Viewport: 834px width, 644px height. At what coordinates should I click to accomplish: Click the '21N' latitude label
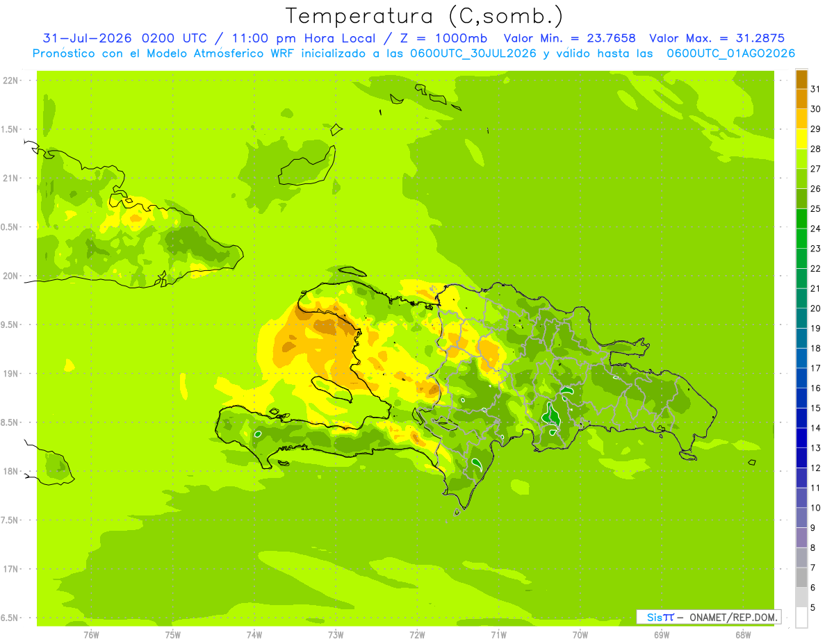(12, 178)
